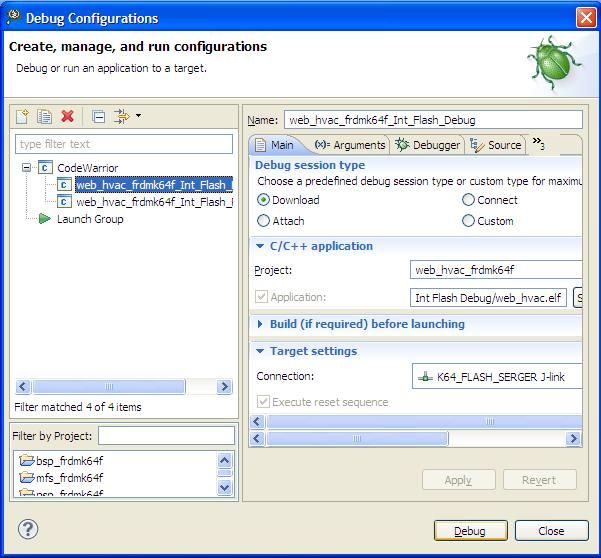The width and height of the screenshot is (601, 558).
Task: Click the lower right-pane scrollbar right arrow
Action: pos(573,438)
